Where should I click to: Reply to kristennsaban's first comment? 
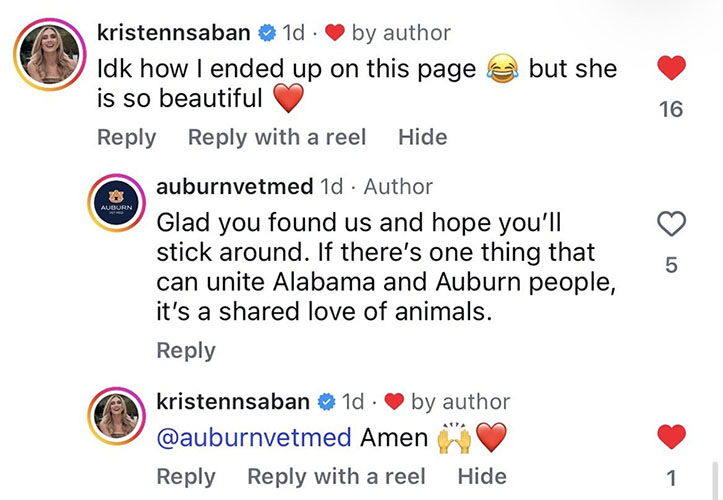(127, 137)
